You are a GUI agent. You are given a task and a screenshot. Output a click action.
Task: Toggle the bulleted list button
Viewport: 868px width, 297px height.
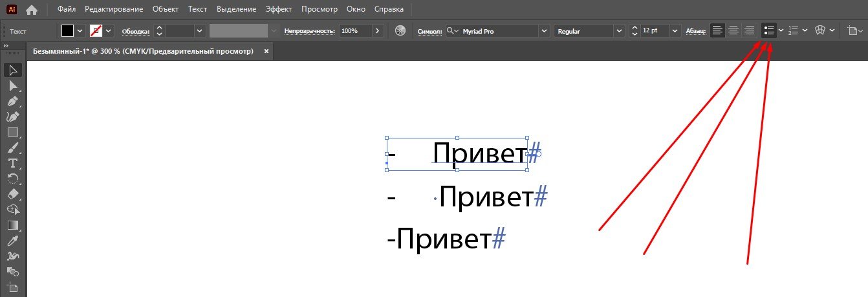point(769,30)
